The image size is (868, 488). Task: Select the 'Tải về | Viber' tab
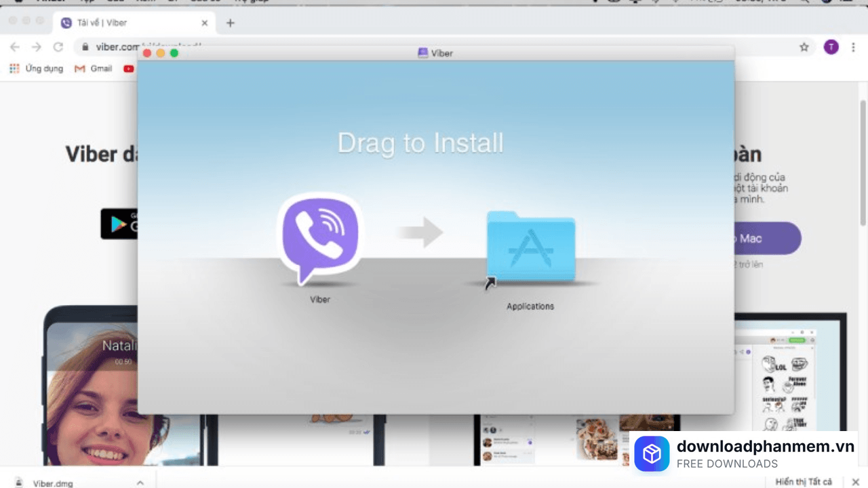point(129,23)
